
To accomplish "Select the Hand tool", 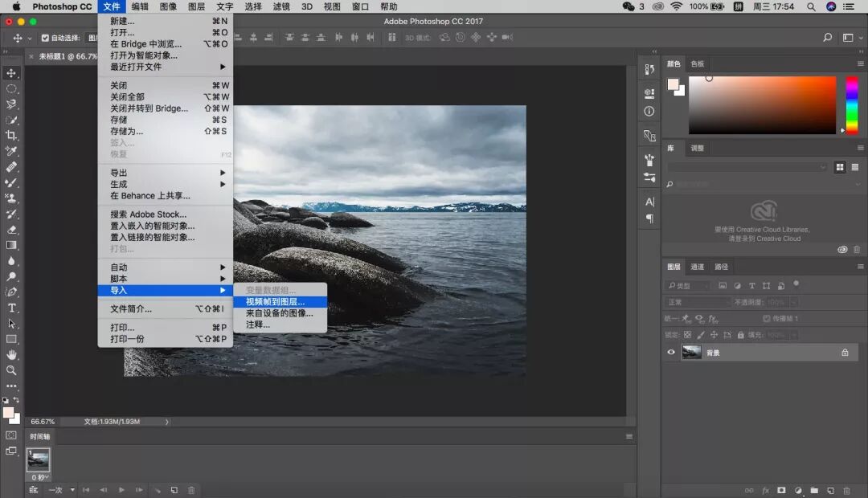I will 11,354.
